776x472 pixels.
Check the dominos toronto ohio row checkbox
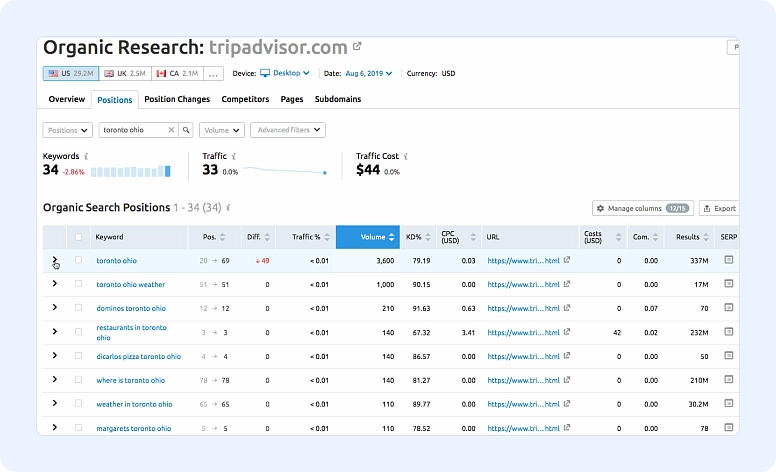coord(78,307)
